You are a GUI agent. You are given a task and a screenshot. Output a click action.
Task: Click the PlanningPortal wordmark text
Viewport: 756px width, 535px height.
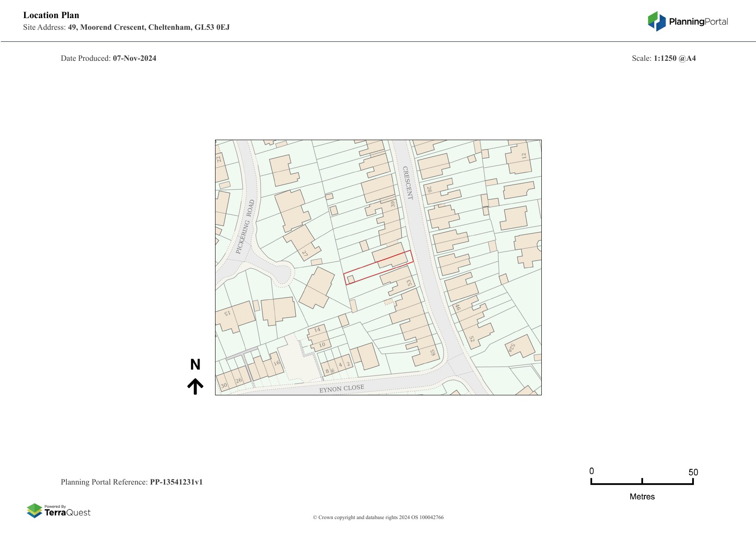(x=698, y=22)
